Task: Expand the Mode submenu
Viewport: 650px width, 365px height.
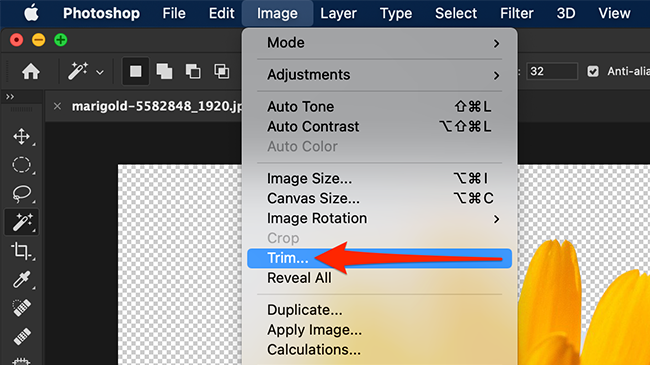Action: (379, 43)
